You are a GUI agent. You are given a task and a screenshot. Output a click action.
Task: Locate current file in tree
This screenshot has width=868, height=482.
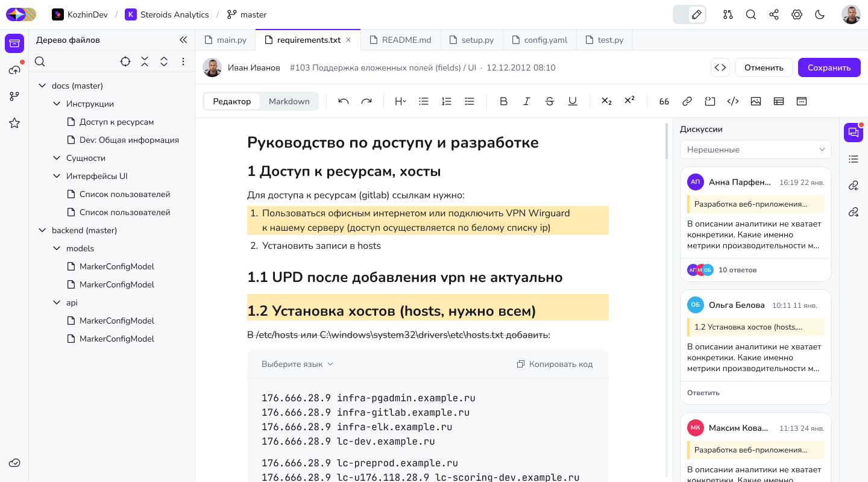125,61
